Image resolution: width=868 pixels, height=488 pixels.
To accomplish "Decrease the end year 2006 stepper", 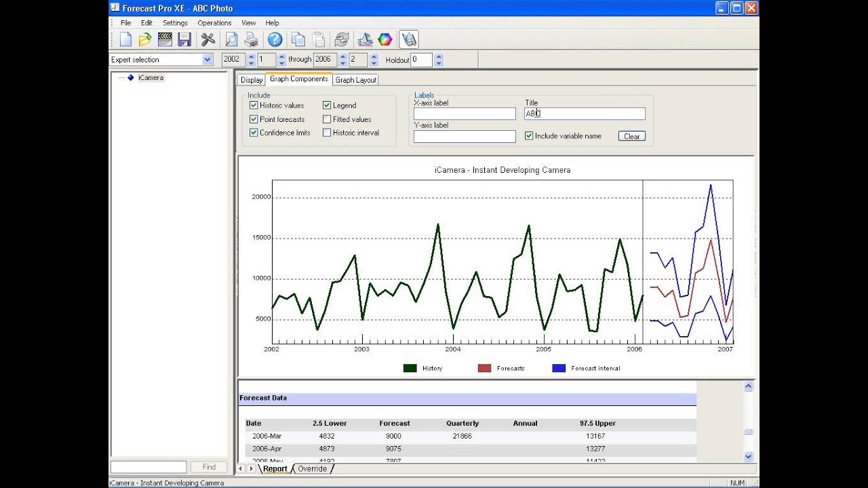I will (342, 63).
